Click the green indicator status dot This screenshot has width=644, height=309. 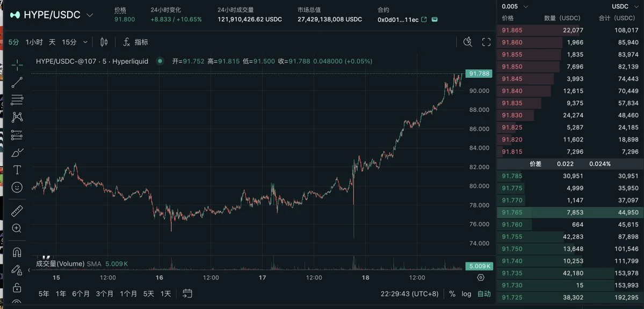click(x=160, y=61)
